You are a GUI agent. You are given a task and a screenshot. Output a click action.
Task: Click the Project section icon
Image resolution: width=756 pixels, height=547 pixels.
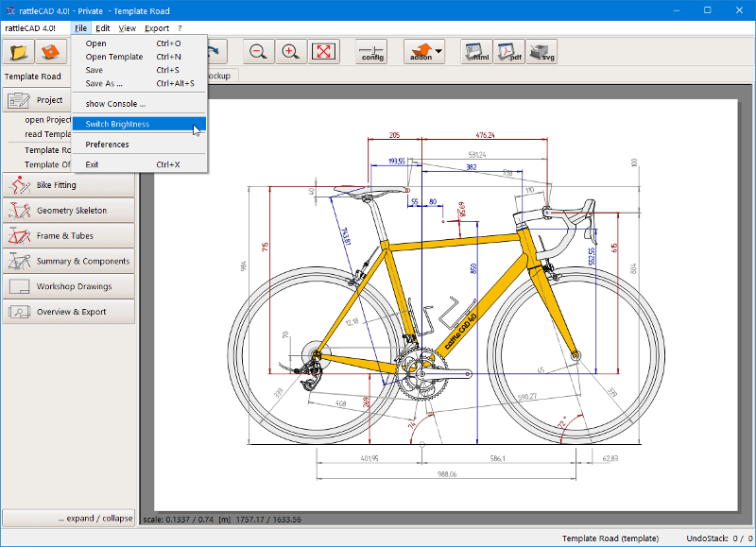click(x=19, y=100)
